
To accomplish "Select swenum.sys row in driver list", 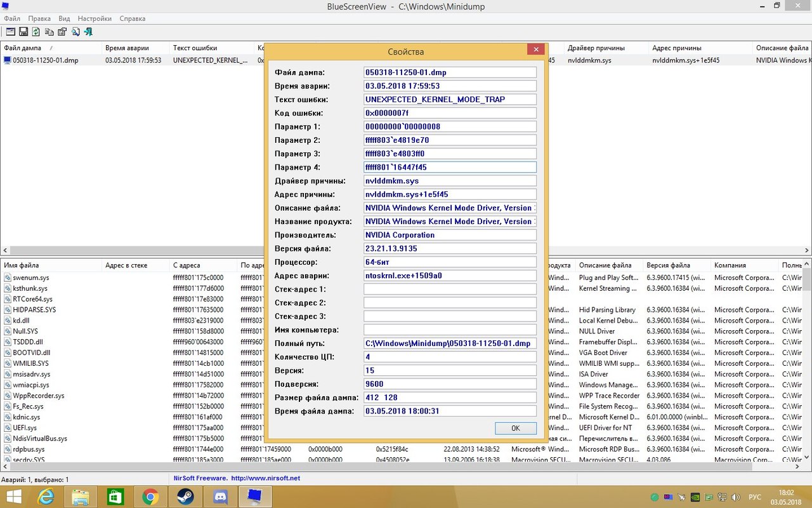I will pyautogui.click(x=31, y=277).
